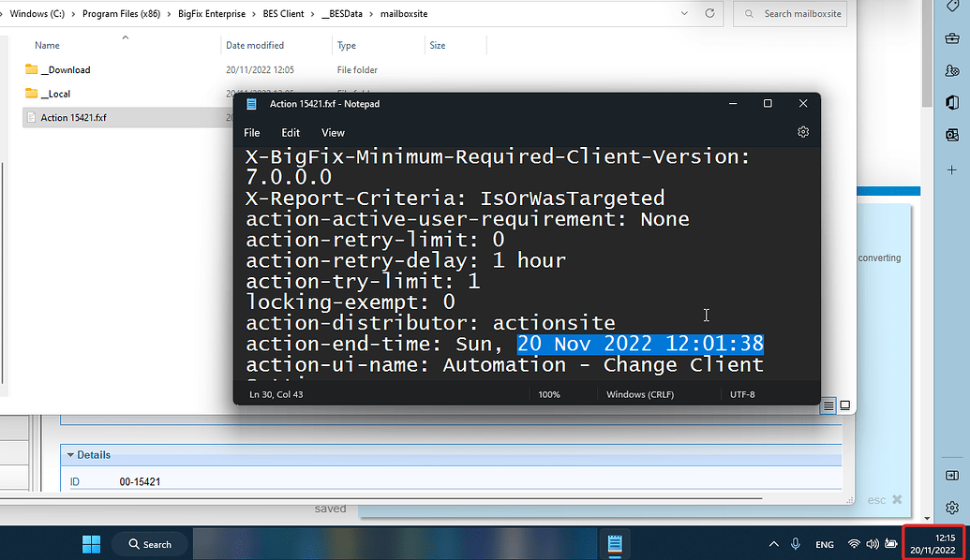Open the Edge sidebar games icon

[953, 71]
